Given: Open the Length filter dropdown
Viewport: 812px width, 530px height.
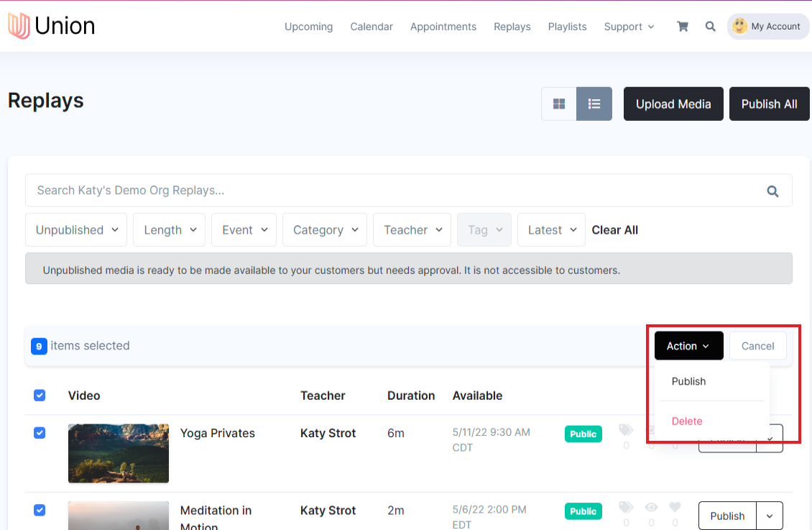Looking at the screenshot, I should coord(170,229).
